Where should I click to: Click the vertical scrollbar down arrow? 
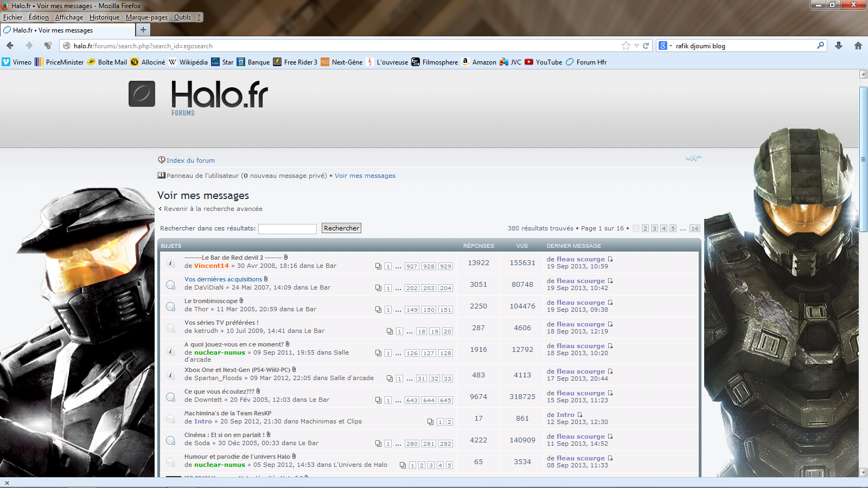(863, 472)
